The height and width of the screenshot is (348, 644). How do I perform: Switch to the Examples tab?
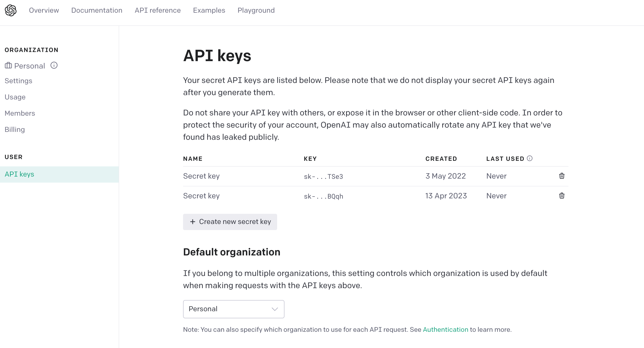pyautogui.click(x=209, y=10)
